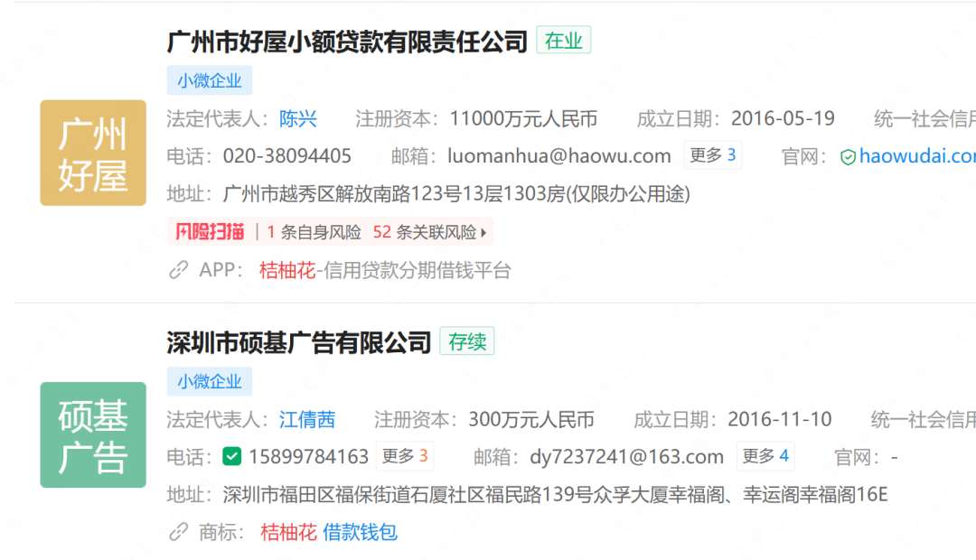
Task: Open legal representative 江倩茜
Action: coord(307,419)
